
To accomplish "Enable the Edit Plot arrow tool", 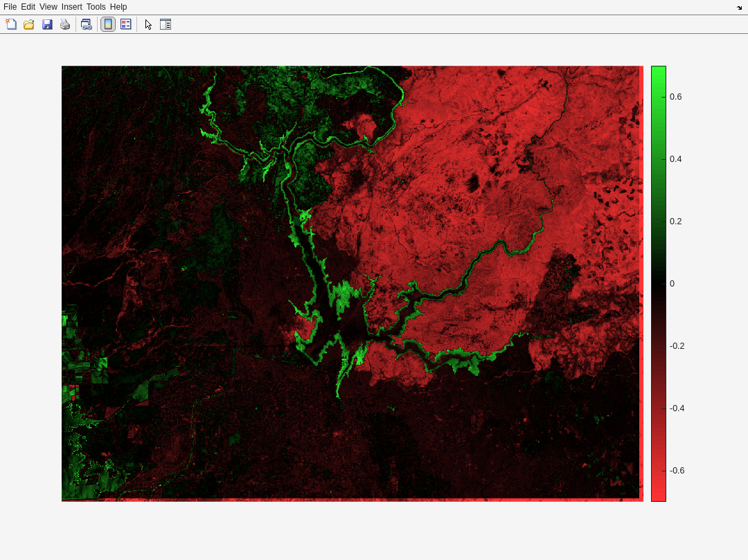I will [x=148, y=24].
